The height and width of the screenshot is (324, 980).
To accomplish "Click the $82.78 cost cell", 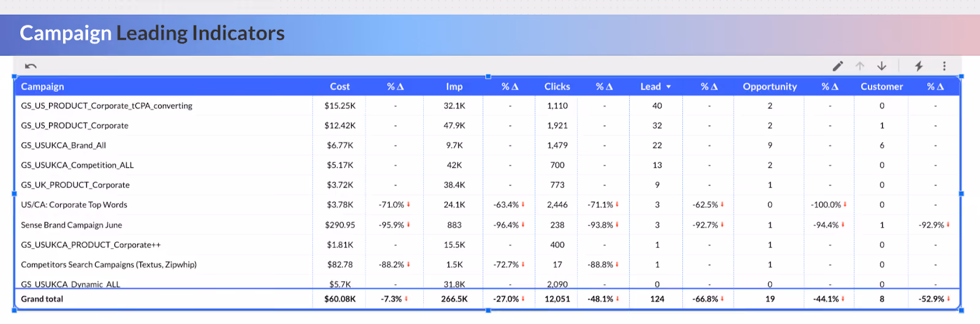I will tap(340, 265).
